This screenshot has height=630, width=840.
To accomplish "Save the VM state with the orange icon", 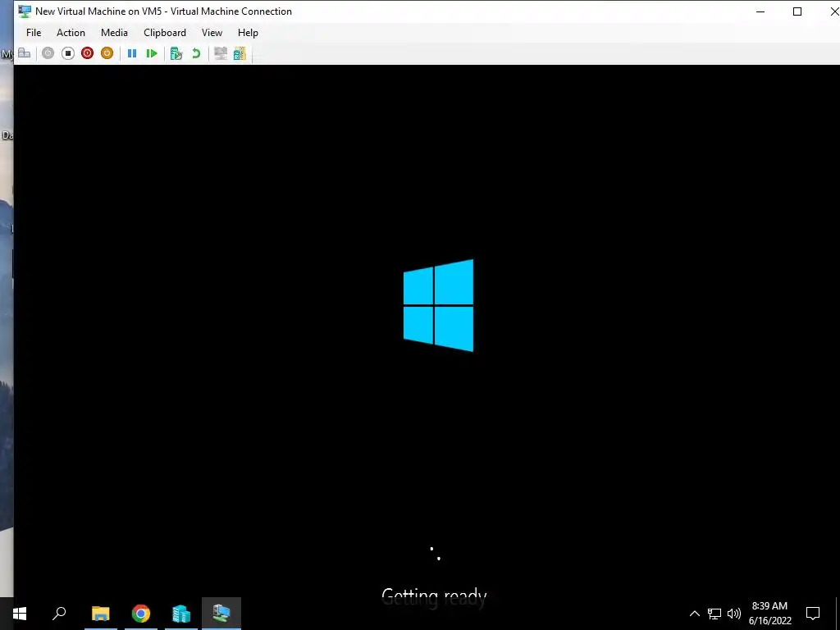I will point(107,53).
